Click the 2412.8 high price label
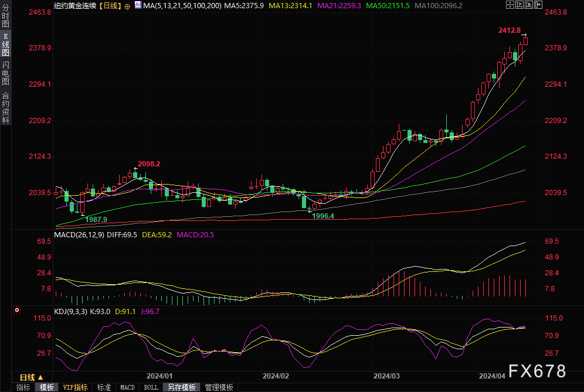Screen dimensions: 584x392 pos(510,30)
